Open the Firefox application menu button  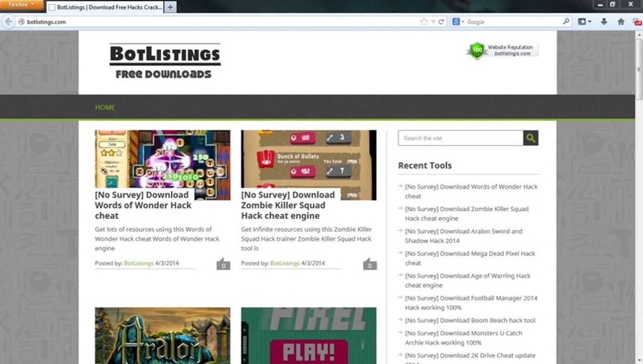coord(21,5)
